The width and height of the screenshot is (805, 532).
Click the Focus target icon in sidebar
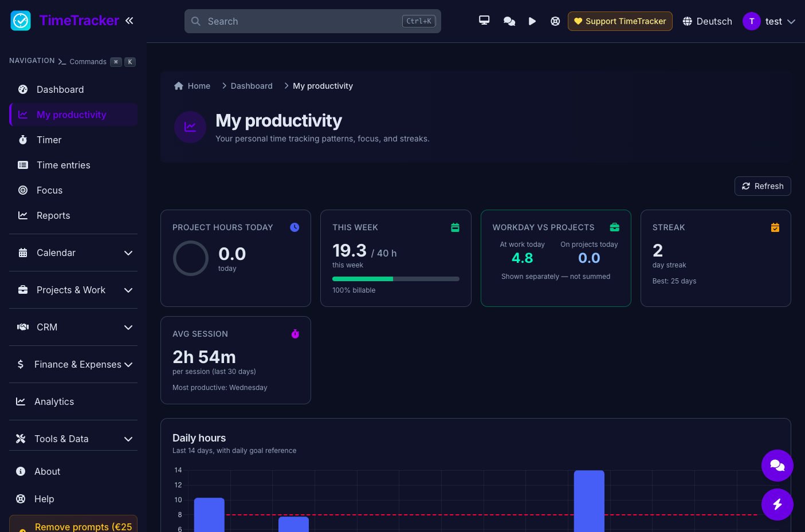coord(23,190)
